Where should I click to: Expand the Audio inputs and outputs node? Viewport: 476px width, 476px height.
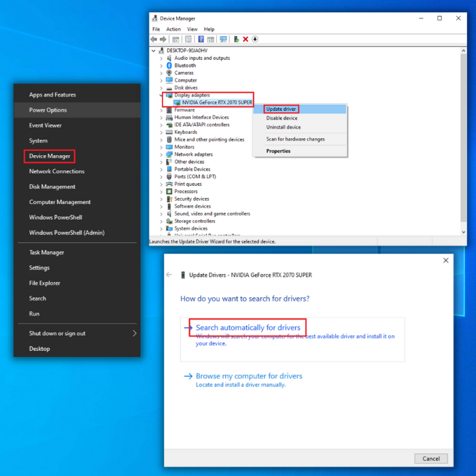pyautogui.click(x=161, y=58)
